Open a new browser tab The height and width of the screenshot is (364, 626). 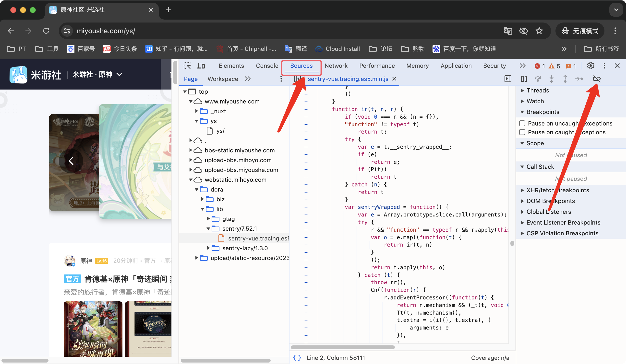pyautogui.click(x=169, y=10)
